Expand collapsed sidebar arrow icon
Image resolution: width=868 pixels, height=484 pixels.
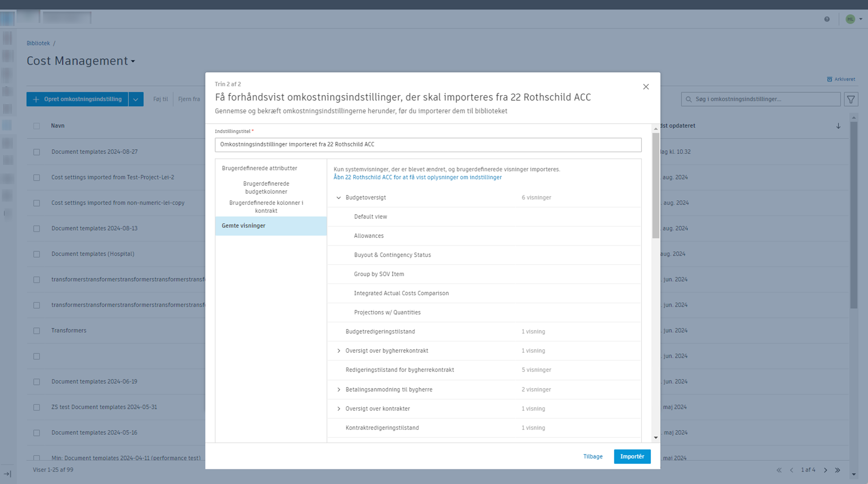click(8, 474)
